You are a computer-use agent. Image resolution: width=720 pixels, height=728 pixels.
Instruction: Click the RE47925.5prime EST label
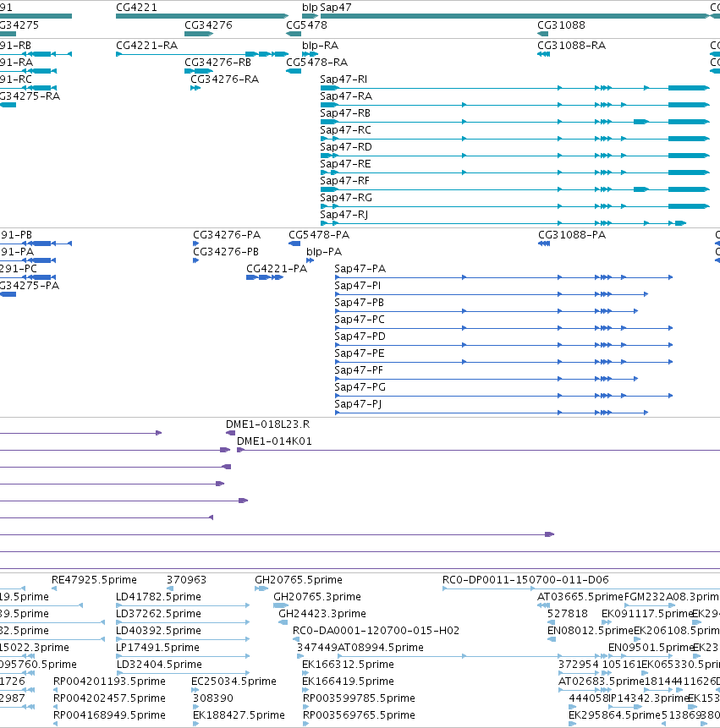(94, 580)
